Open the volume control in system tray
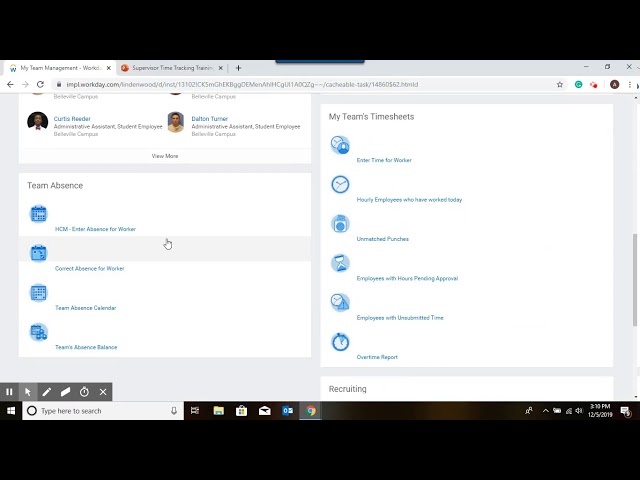This screenshot has width=640, height=480. click(x=579, y=411)
